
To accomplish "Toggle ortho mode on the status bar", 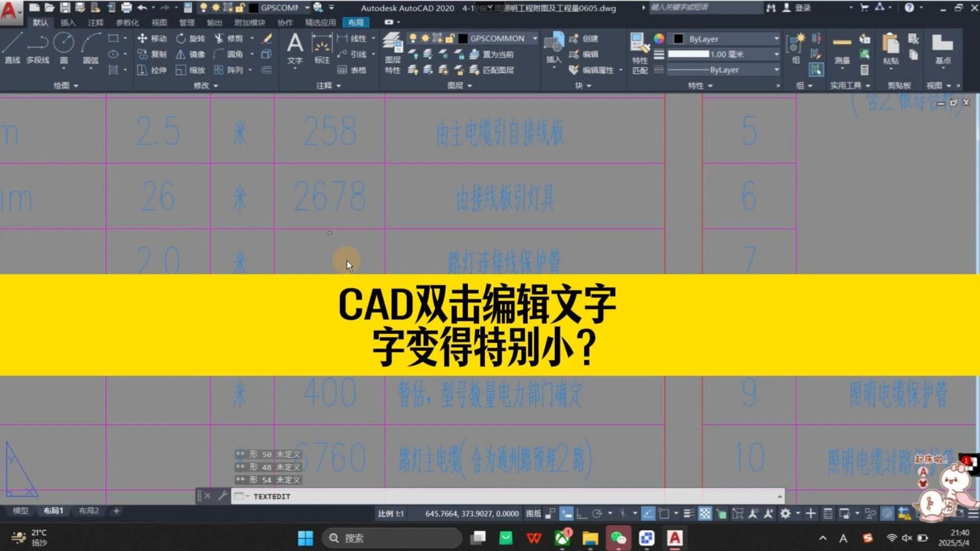I will pyautogui.click(x=582, y=513).
